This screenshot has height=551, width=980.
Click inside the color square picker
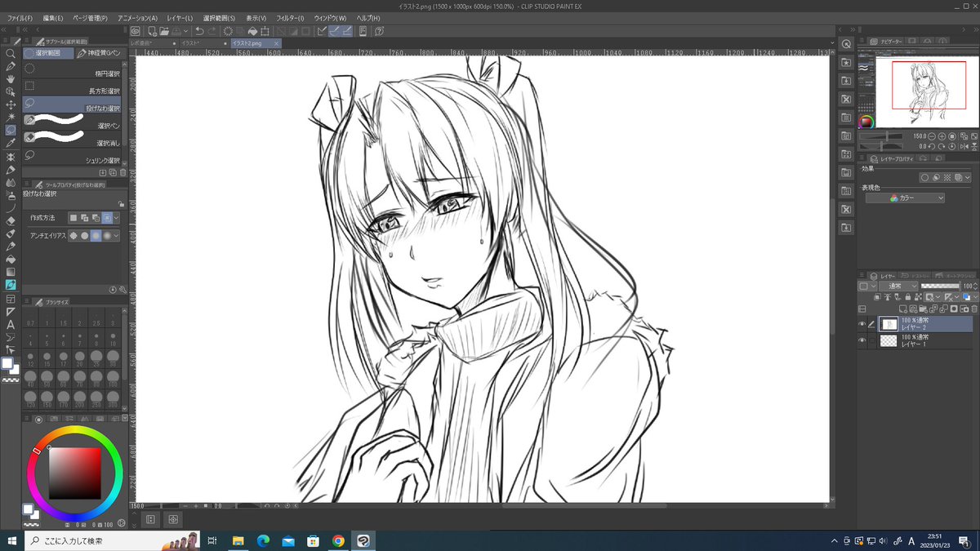[x=74, y=473]
